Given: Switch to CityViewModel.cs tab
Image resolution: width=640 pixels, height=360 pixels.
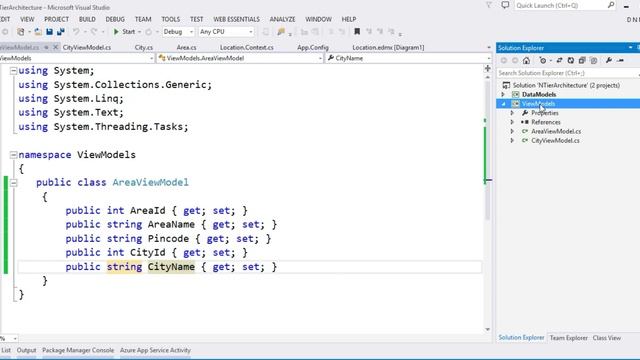Looking at the screenshot, I should 87,47.
